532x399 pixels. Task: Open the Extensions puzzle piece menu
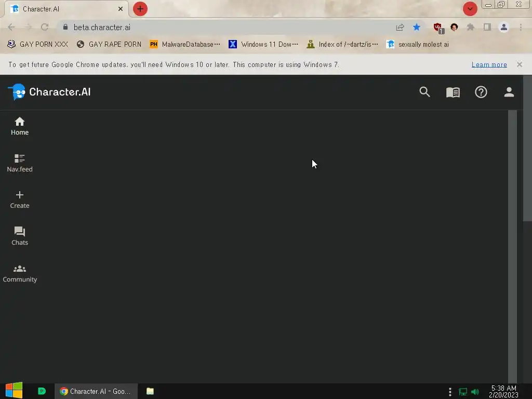(x=471, y=27)
